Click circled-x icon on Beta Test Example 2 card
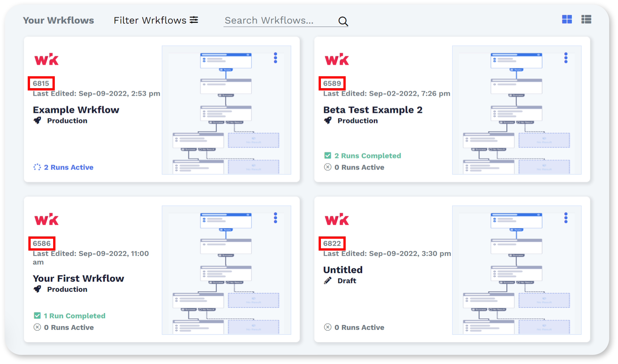The height and width of the screenshot is (364, 618). (328, 167)
